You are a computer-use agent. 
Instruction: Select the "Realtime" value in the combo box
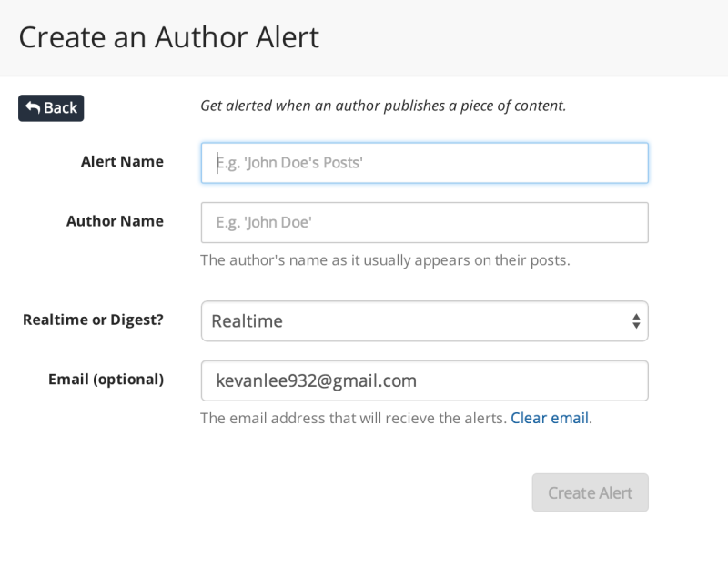tap(247, 321)
